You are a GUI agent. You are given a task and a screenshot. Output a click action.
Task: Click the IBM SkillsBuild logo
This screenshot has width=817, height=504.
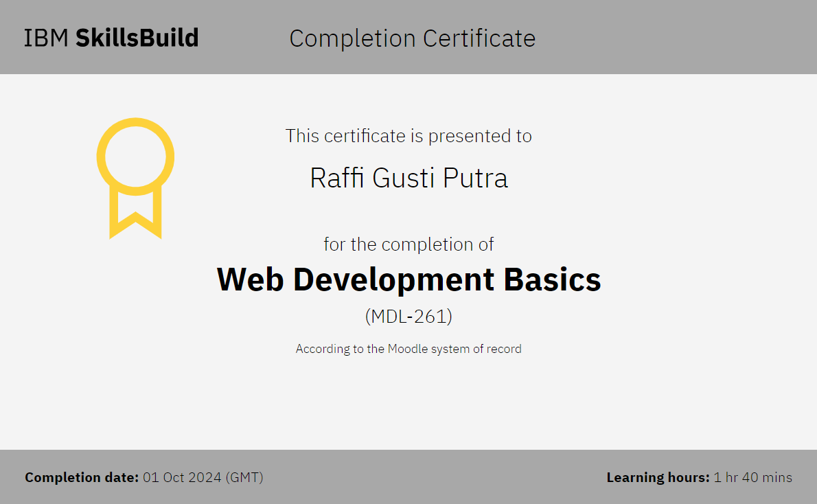[111, 38]
